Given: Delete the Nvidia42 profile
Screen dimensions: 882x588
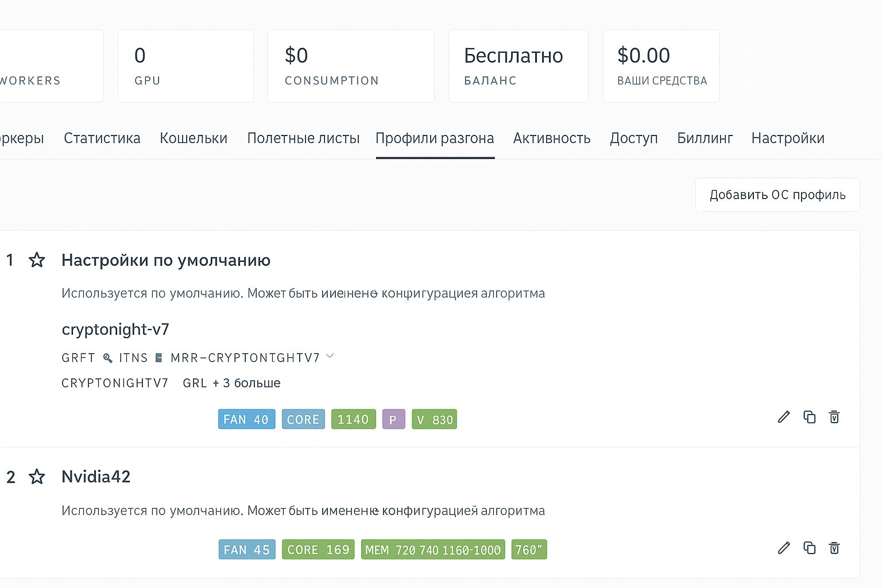Looking at the screenshot, I should 834,548.
